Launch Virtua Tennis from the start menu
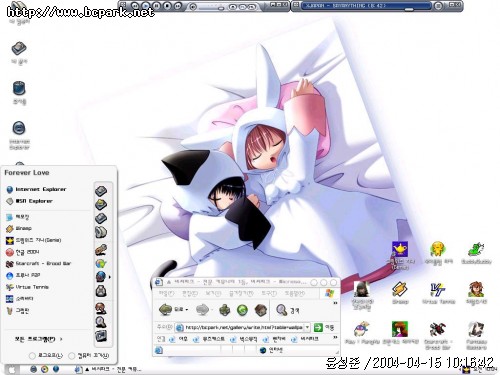This screenshot has width=500, height=375. 27,287
